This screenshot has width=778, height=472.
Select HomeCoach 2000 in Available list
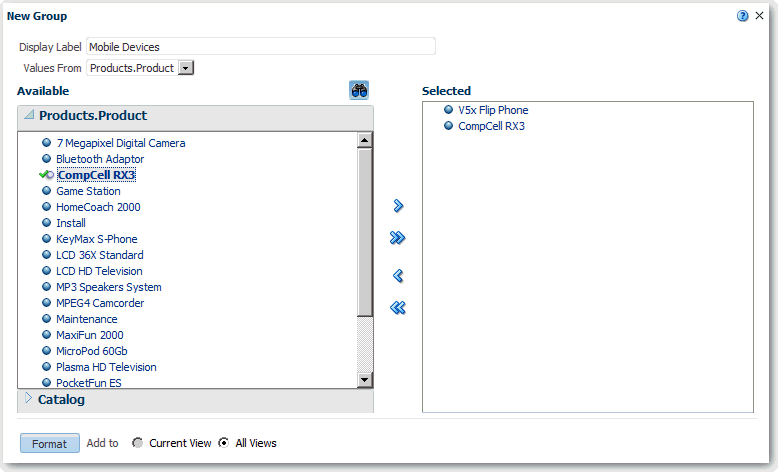(x=98, y=207)
